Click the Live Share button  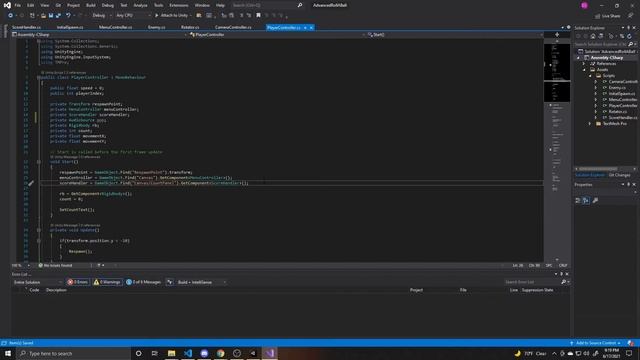(607, 16)
